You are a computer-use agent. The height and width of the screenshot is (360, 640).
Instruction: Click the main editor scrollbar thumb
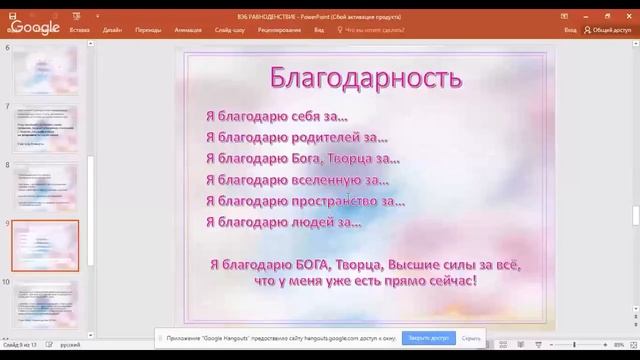pyautogui.click(x=636, y=216)
